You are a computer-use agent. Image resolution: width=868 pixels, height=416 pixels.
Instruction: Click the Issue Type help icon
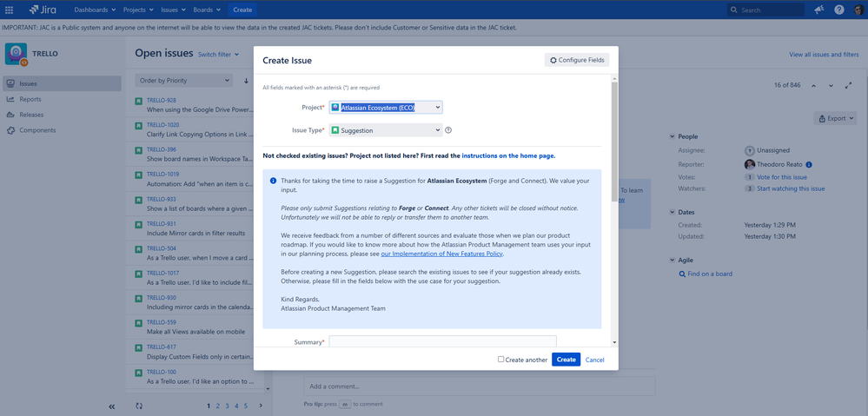448,130
